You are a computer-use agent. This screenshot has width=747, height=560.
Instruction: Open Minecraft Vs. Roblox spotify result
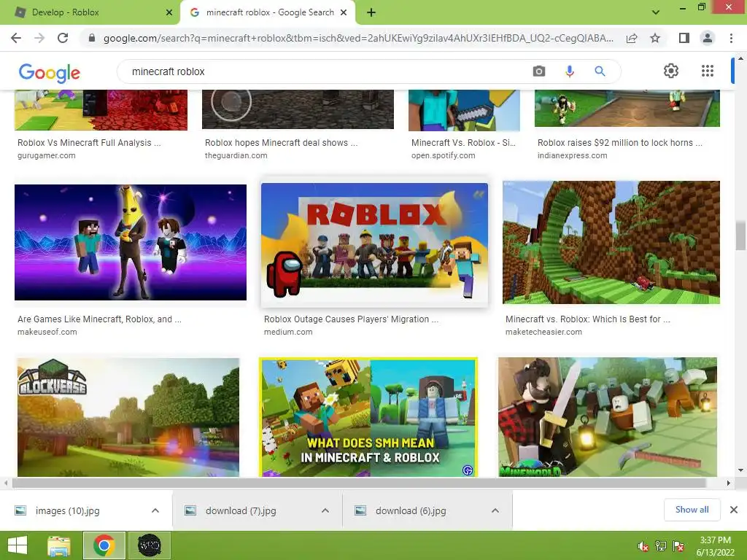pos(463,142)
